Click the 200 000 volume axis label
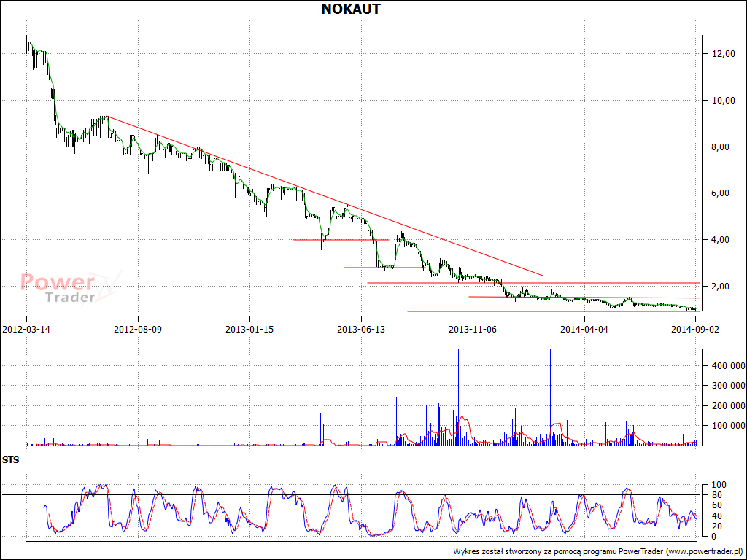Viewport: 747px width, 560px height. 729,405
